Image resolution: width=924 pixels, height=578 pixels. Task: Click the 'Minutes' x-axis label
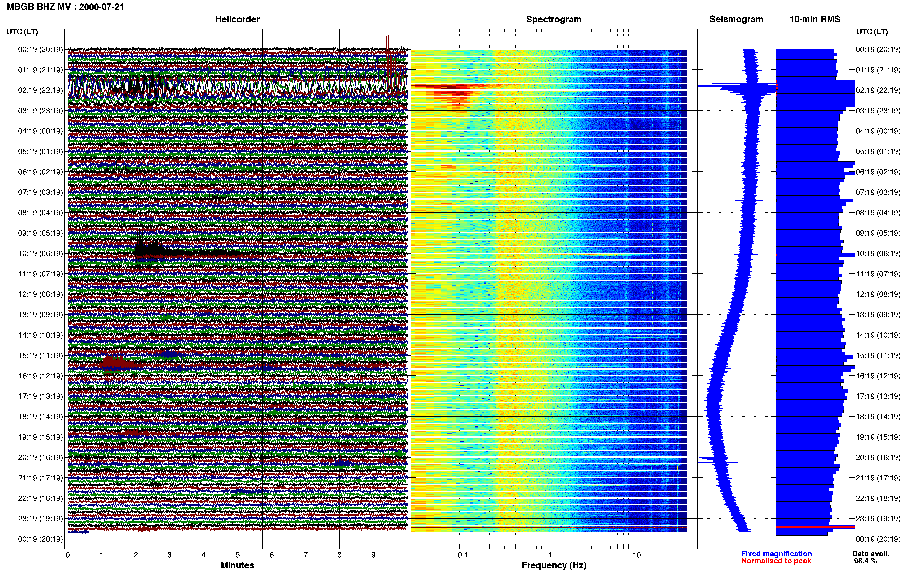point(237,565)
